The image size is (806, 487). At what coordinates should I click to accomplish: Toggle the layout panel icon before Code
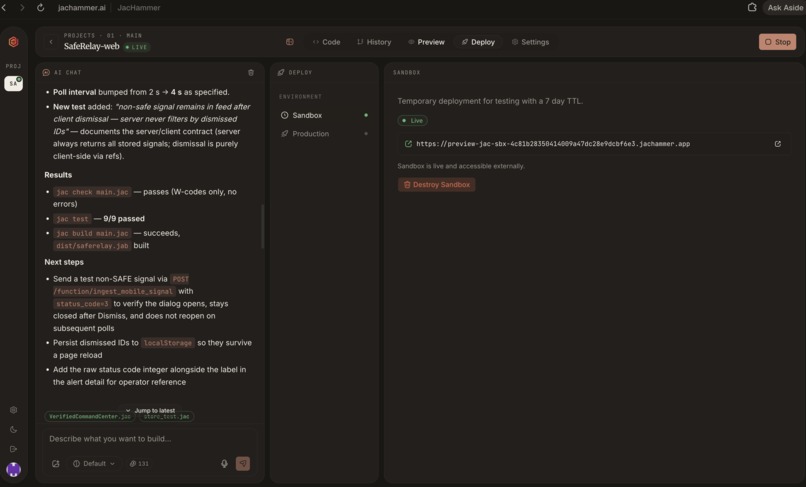coord(290,42)
